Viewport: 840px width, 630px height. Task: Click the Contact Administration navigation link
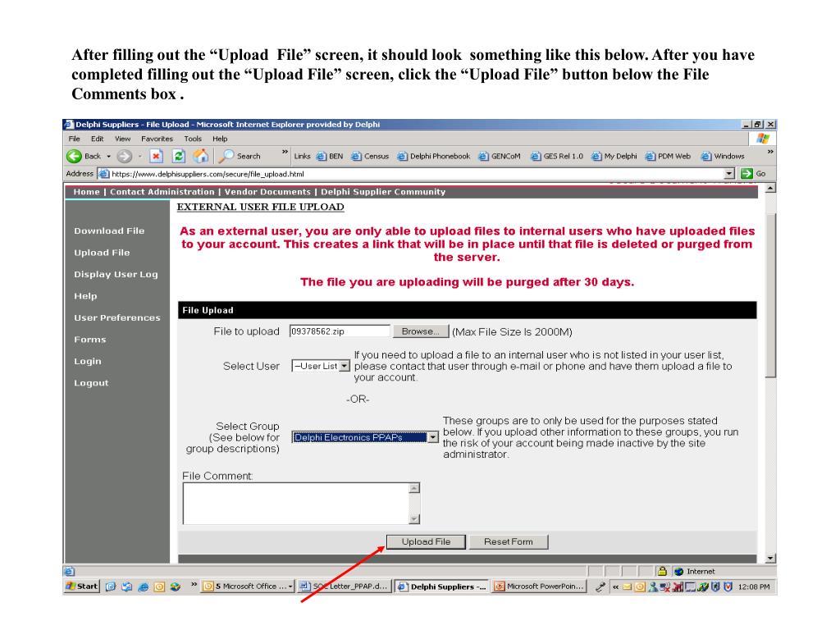[x=162, y=192]
